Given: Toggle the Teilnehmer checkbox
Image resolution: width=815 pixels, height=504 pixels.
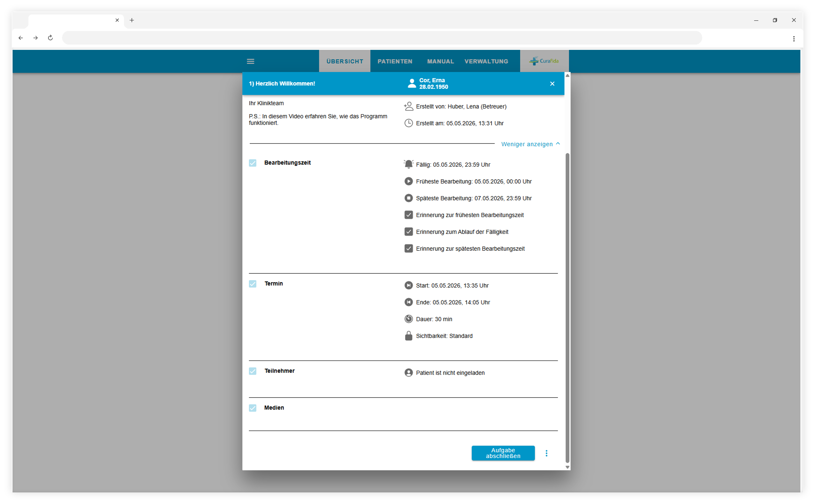Looking at the screenshot, I should tap(253, 371).
